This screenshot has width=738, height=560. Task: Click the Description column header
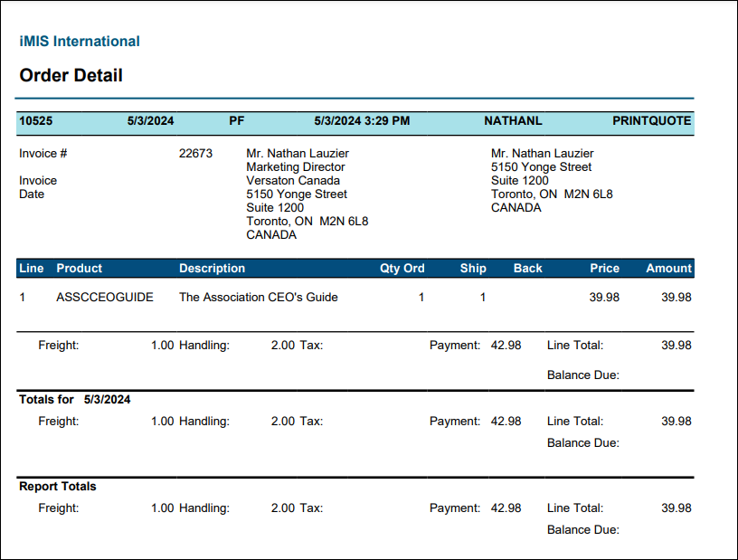coord(213,269)
